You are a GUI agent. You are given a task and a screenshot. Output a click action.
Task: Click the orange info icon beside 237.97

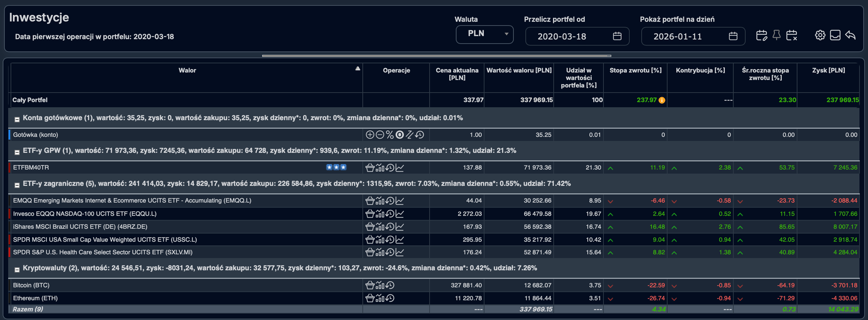pos(662,101)
